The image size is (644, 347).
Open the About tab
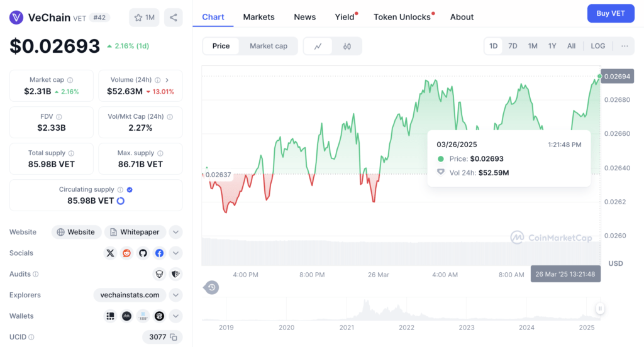coord(462,17)
